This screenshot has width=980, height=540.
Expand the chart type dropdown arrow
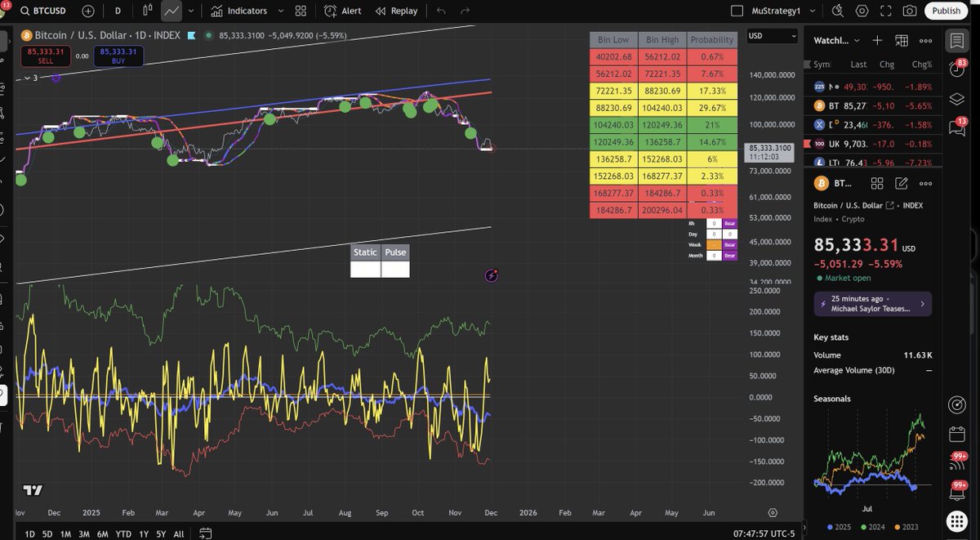(191, 11)
